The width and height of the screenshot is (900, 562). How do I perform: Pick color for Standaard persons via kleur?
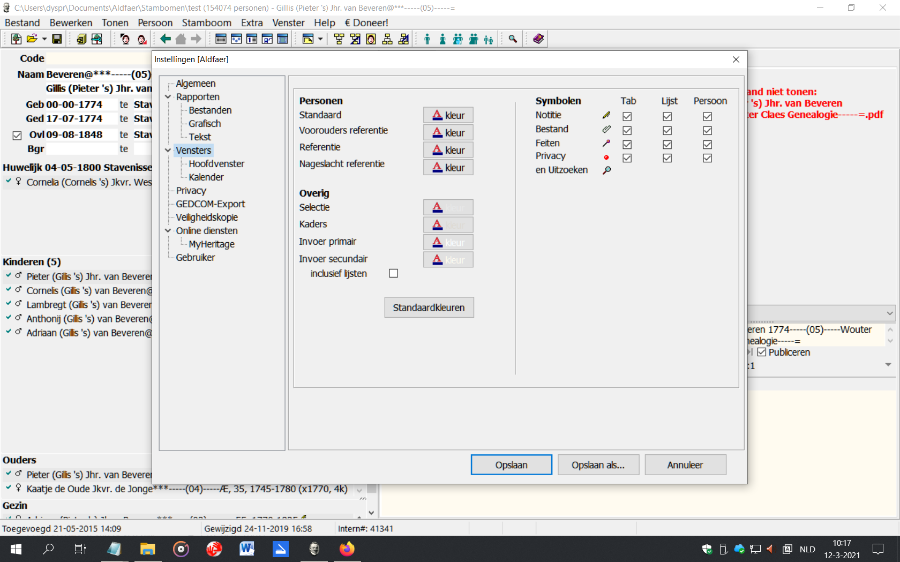pyautogui.click(x=448, y=116)
